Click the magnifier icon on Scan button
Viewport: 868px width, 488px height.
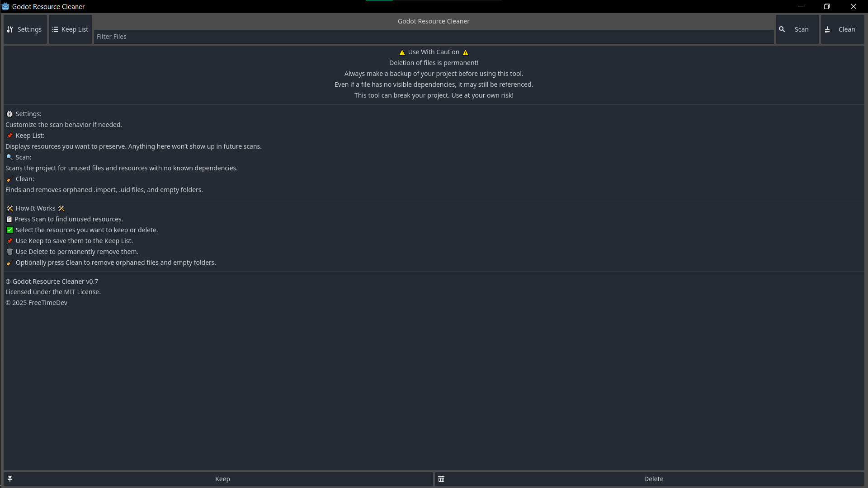pos(782,29)
